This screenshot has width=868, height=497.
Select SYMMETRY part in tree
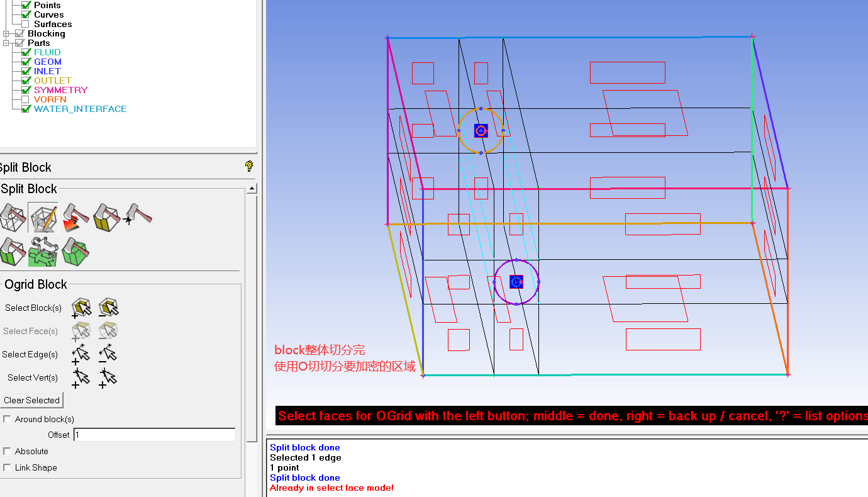(x=60, y=90)
